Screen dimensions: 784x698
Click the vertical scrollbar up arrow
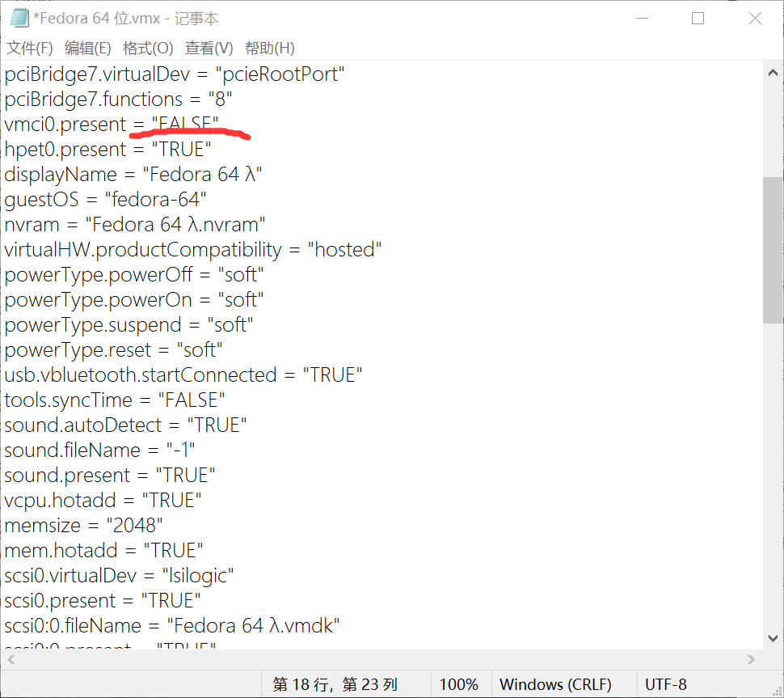coord(773,73)
